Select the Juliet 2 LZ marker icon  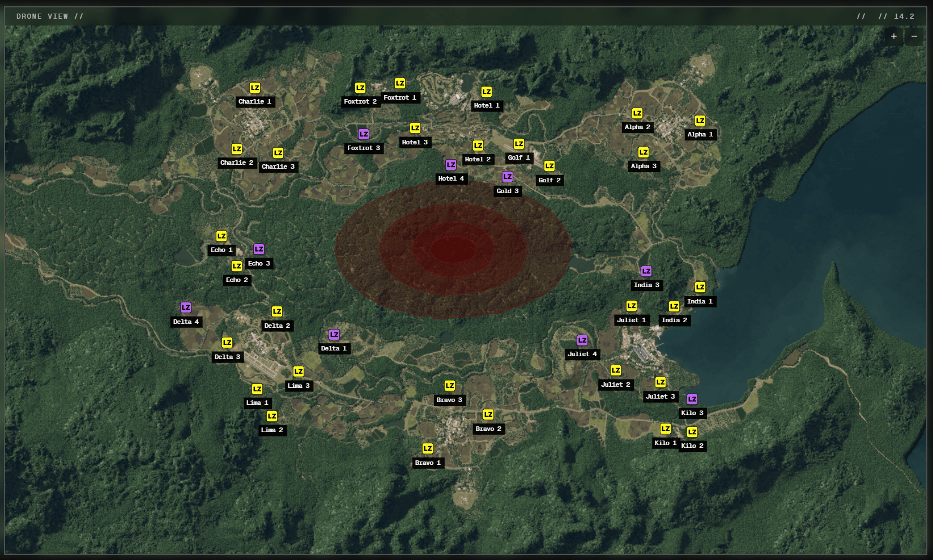click(616, 370)
